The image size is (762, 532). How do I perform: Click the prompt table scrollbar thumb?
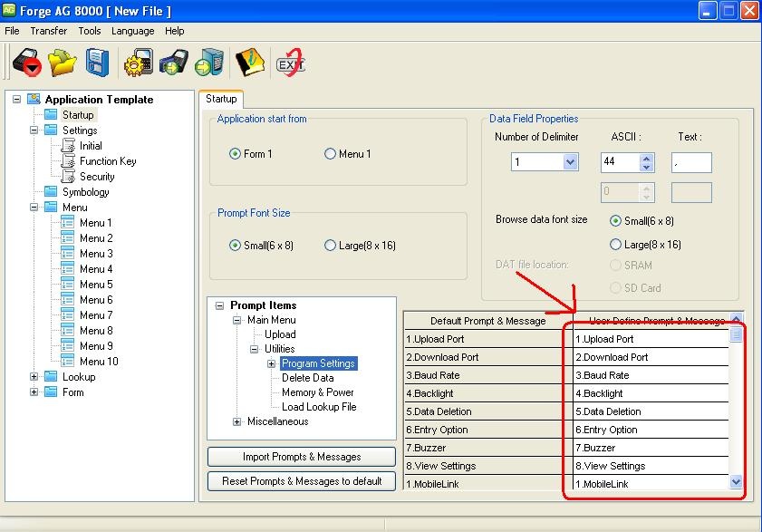point(736,334)
